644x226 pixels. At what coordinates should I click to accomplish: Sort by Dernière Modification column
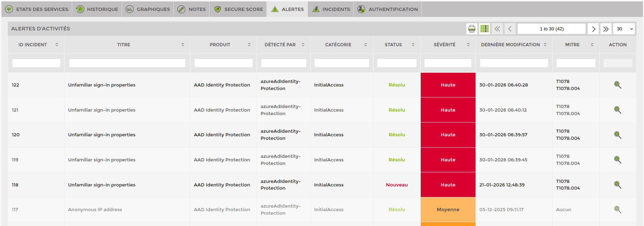[x=545, y=44]
